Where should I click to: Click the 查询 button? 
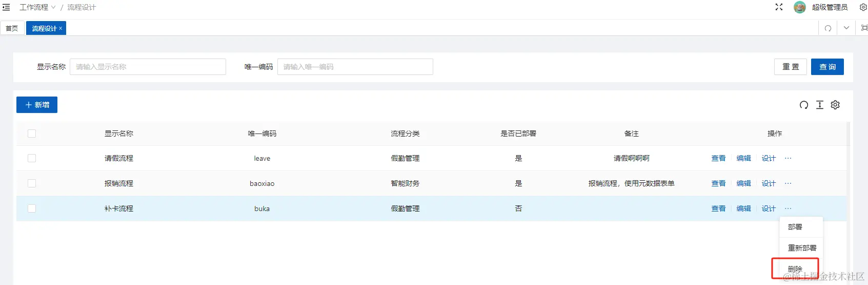point(827,67)
